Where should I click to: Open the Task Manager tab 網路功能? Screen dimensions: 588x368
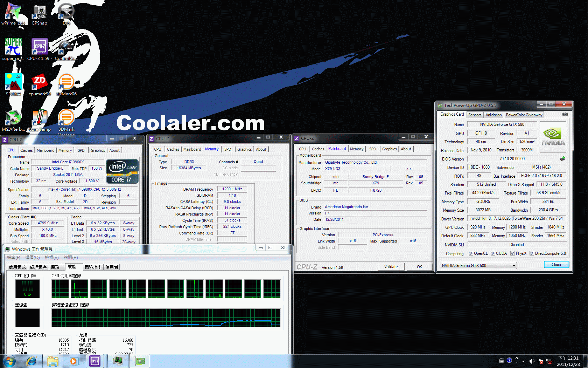[93, 267]
